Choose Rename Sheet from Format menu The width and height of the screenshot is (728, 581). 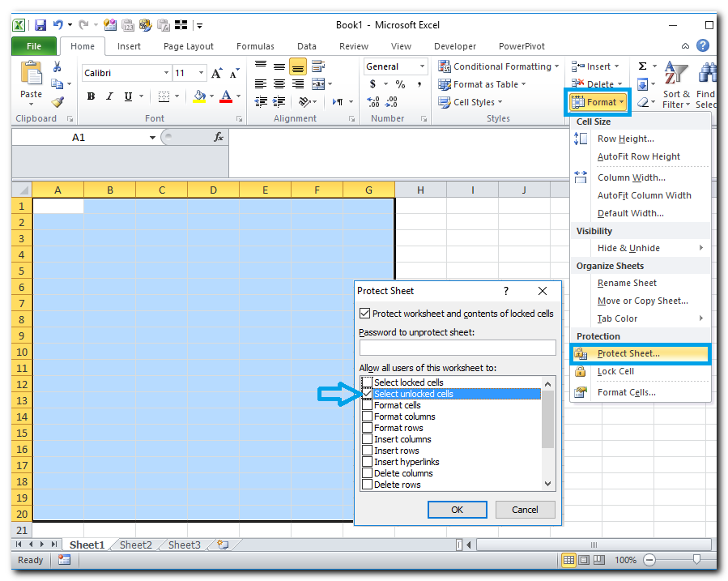[627, 283]
